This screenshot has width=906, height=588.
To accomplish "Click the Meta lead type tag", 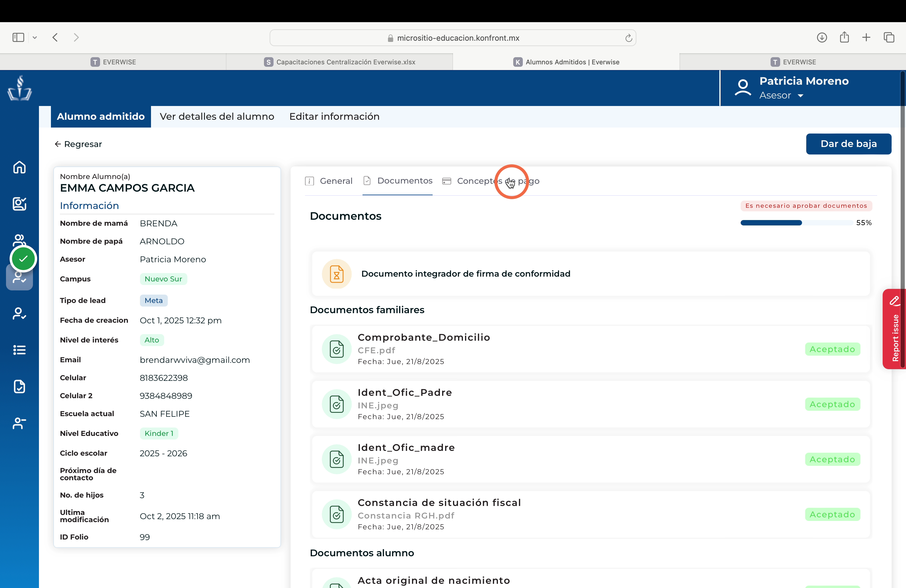I will pos(153,301).
